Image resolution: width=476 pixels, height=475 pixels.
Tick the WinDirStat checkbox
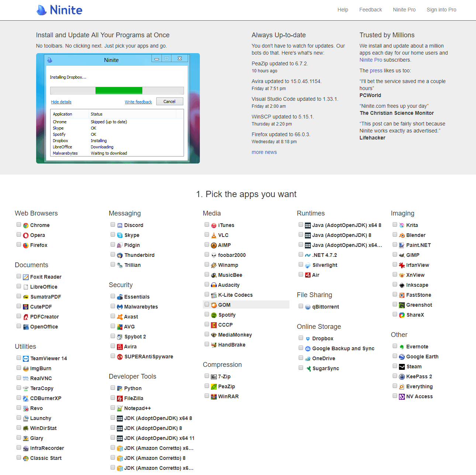pyautogui.click(x=19, y=428)
